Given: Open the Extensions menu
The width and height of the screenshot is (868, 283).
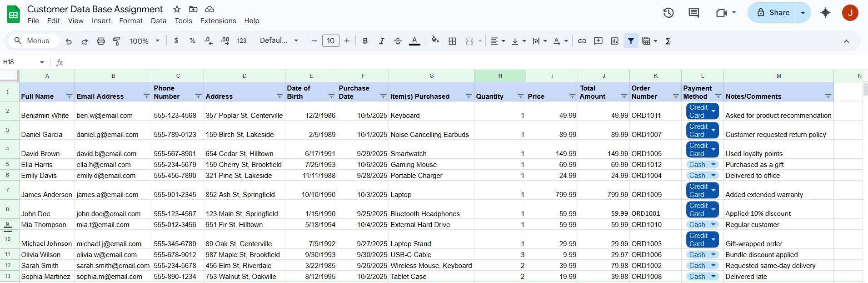Looking at the screenshot, I should click(218, 21).
